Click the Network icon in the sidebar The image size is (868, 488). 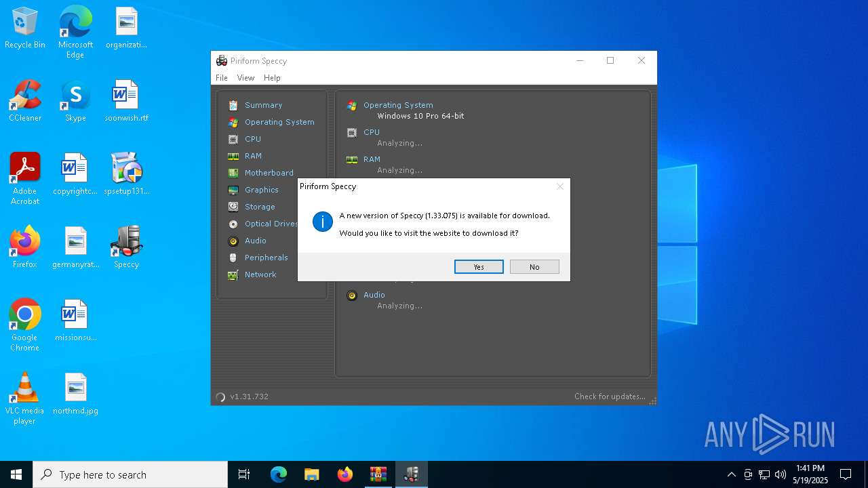tap(233, 274)
